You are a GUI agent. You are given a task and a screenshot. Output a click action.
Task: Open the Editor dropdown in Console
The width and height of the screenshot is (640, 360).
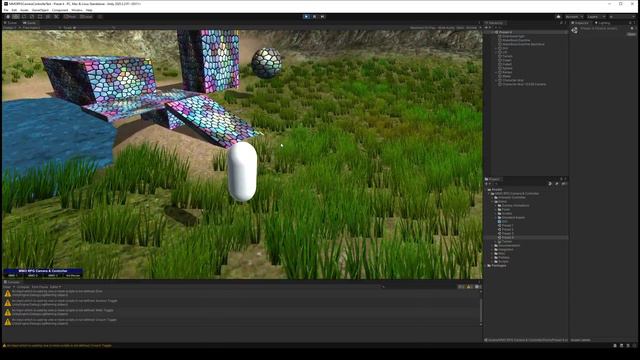point(55,287)
